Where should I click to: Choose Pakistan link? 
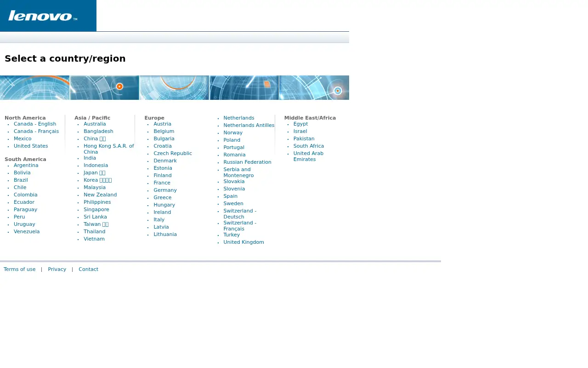pos(304,138)
